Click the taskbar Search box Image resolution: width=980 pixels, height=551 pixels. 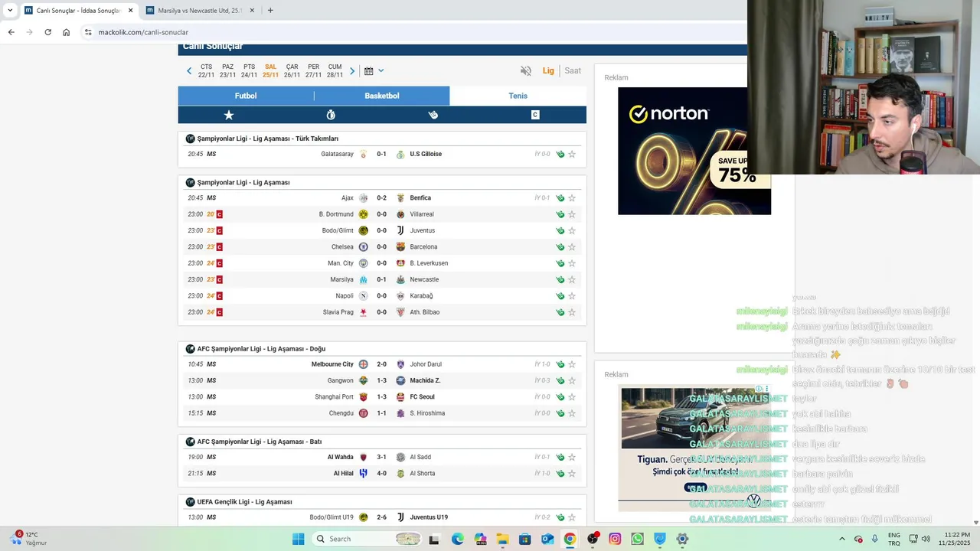tap(367, 539)
